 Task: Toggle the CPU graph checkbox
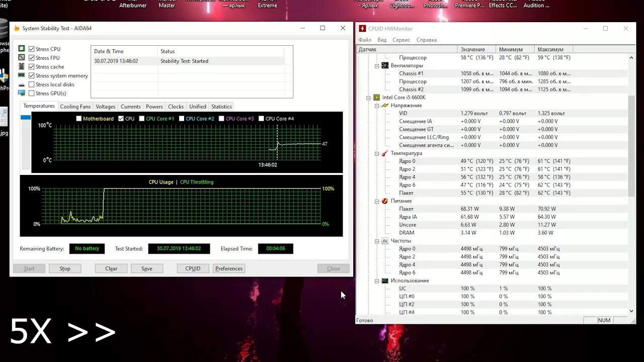point(121,119)
